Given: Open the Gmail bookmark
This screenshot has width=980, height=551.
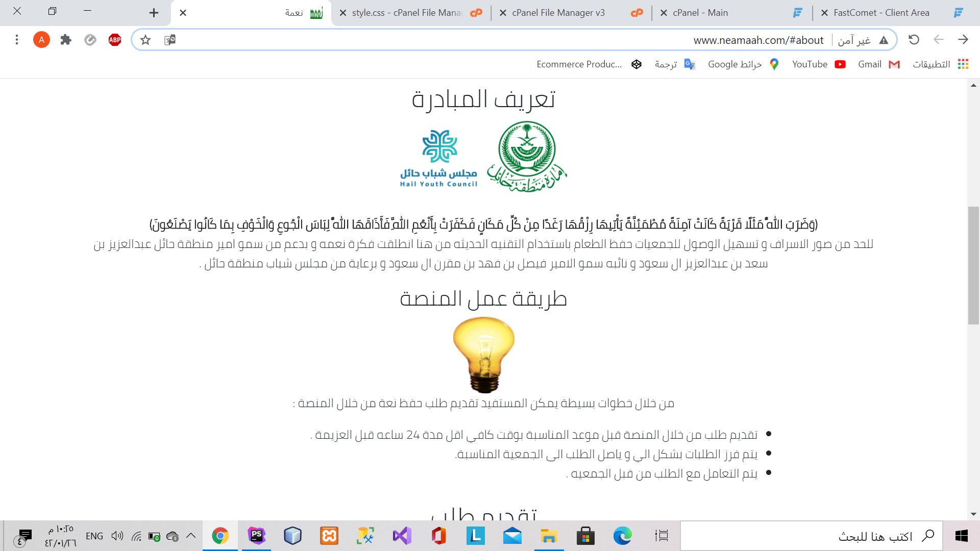Looking at the screenshot, I should [878, 64].
